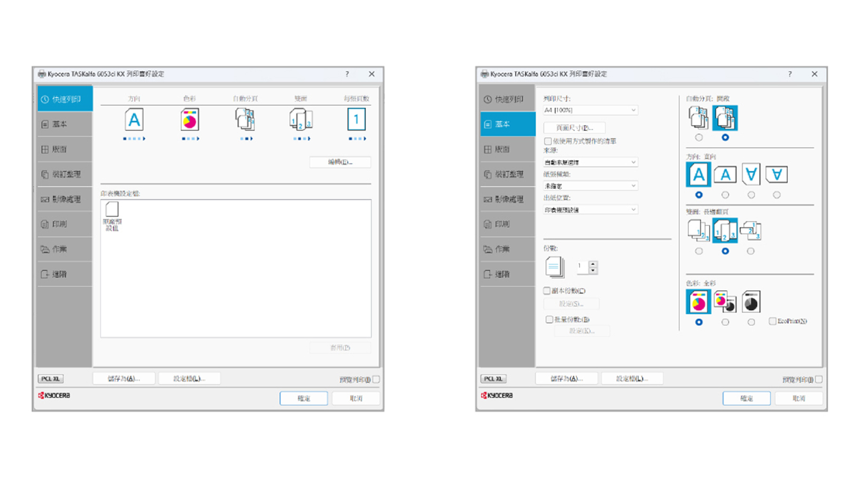
Task: Click the 色彩 color pie chart icon
Action: pos(190,121)
